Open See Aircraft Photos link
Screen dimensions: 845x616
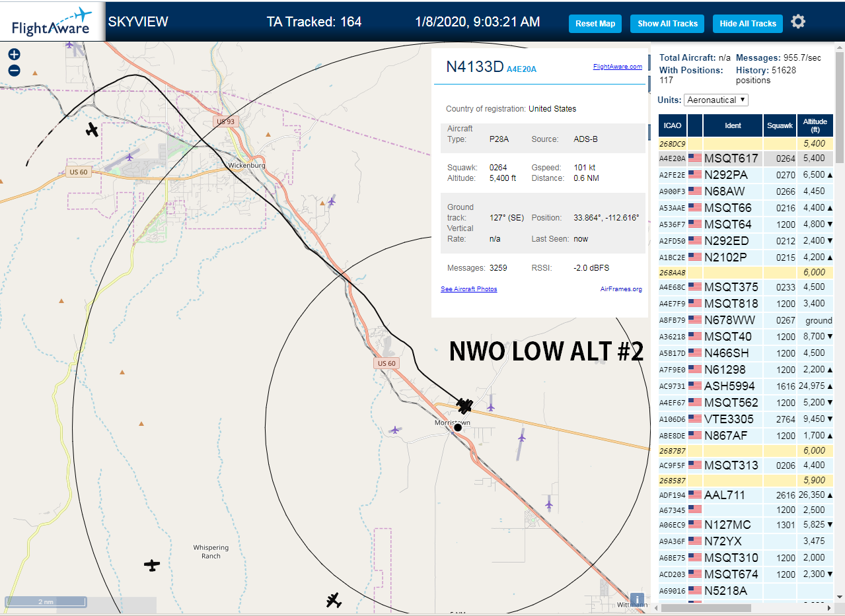(x=469, y=289)
